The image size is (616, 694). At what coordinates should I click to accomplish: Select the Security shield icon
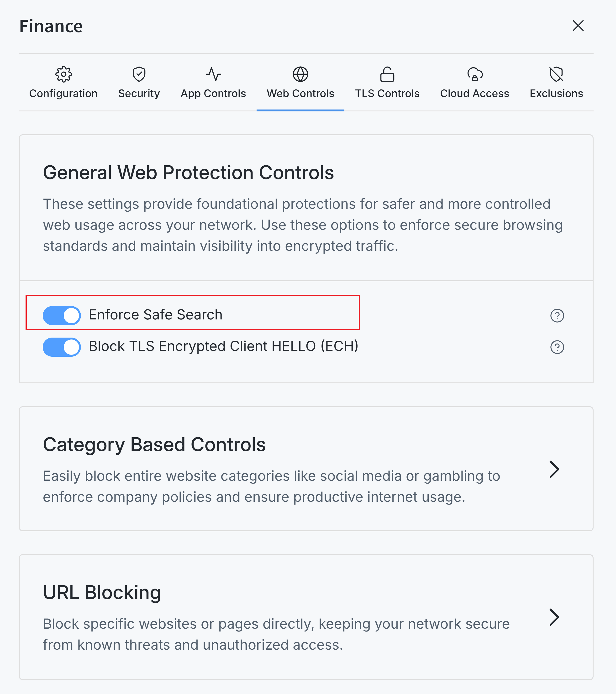(x=139, y=74)
